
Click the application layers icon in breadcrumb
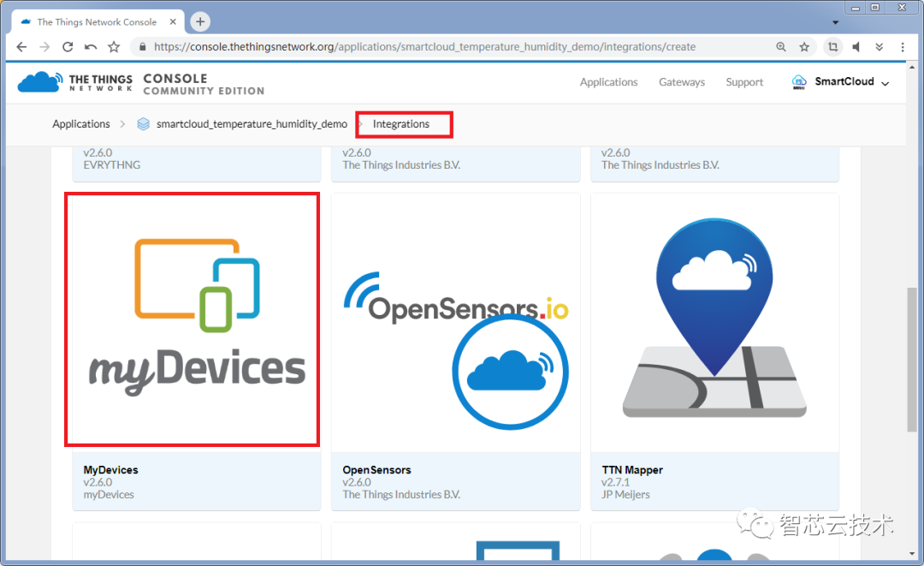143,124
